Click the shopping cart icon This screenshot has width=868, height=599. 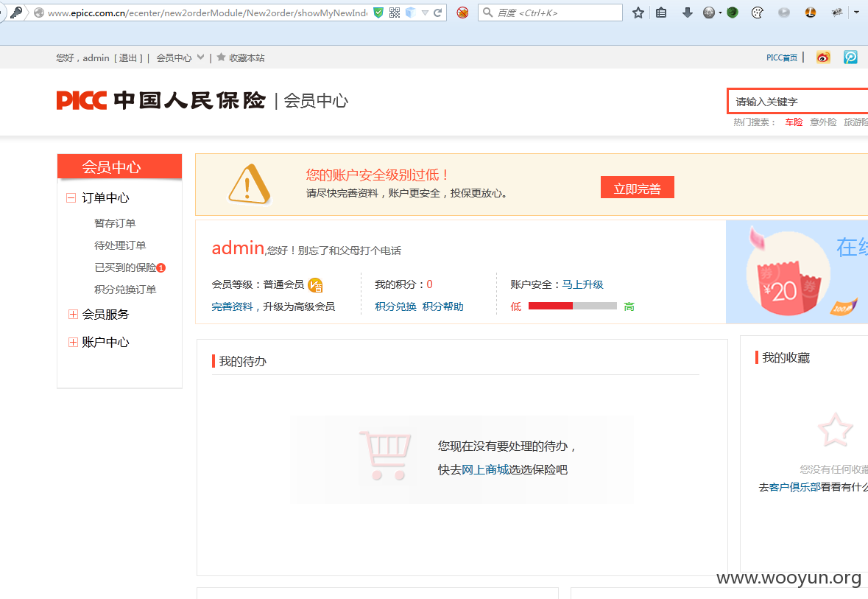(x=385, y=456)
